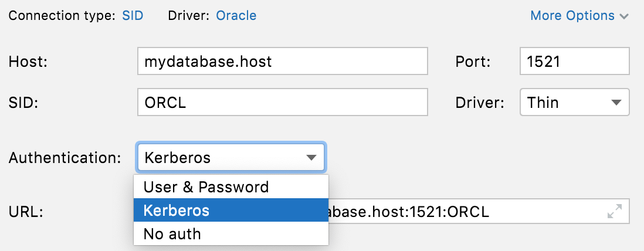This screenshot has width=644, height=251.
Task: Click the expand icon in the URL field
Action: pos(614,212)
